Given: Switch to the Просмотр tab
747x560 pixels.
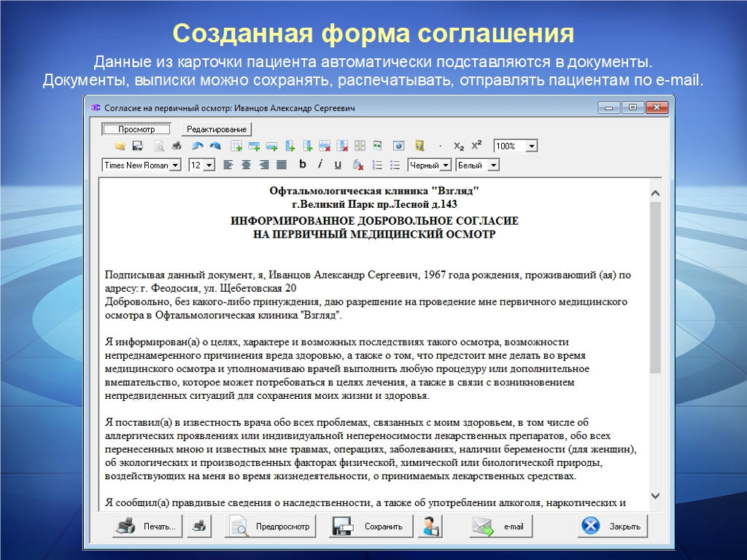Looking at the screenshot, I should (136, 129).
